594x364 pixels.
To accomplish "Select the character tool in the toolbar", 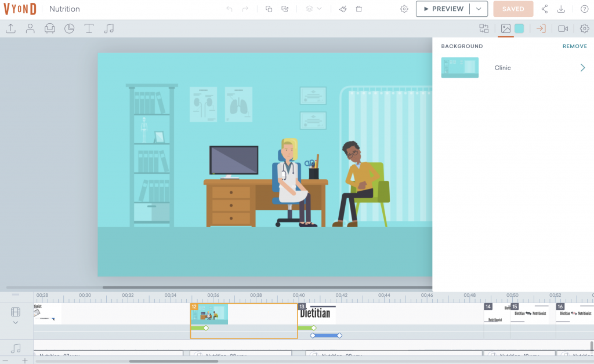I will [30, 28].
